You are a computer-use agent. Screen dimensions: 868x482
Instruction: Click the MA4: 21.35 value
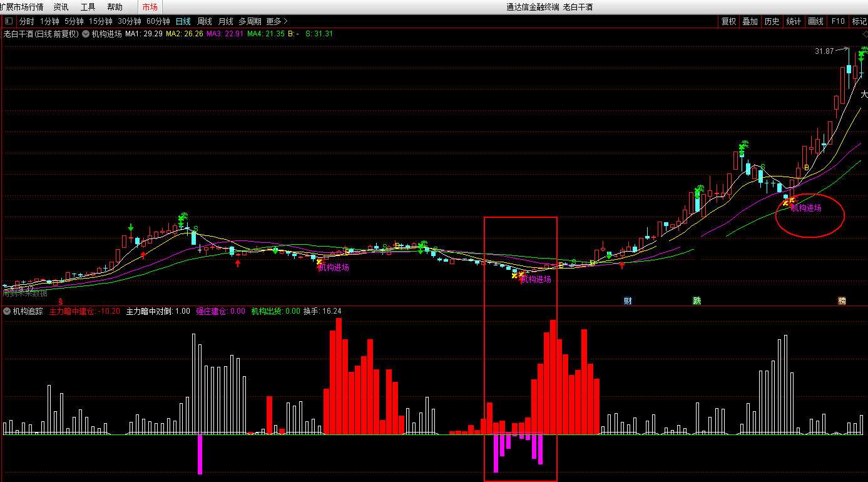point(266,34)
